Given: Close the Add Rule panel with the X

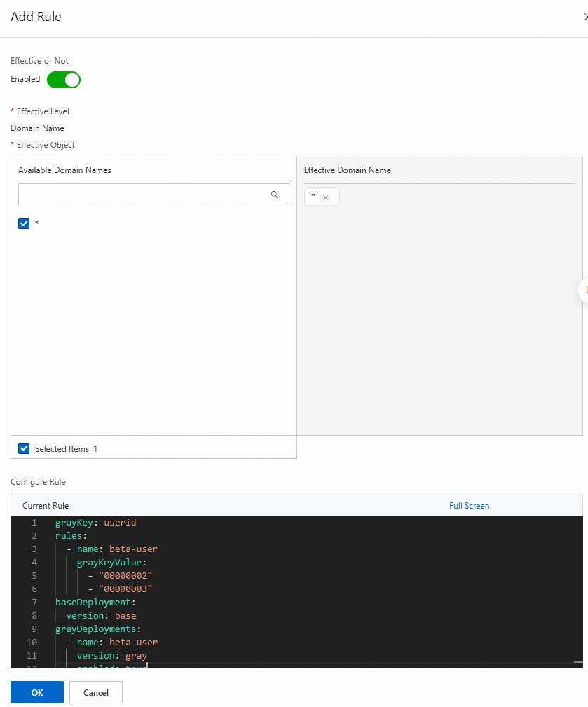Looking at the screenshot, I should 585,17.
